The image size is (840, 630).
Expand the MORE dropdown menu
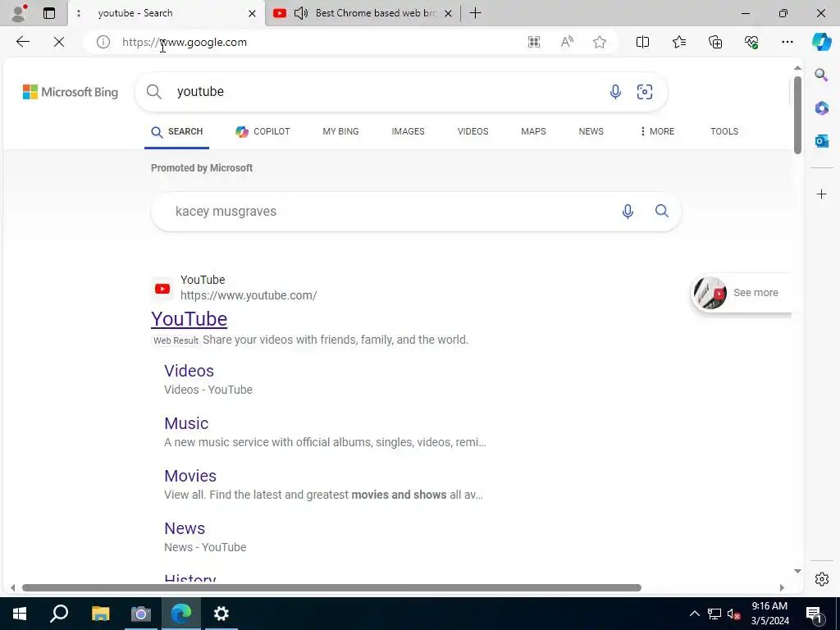click(657, 131)
